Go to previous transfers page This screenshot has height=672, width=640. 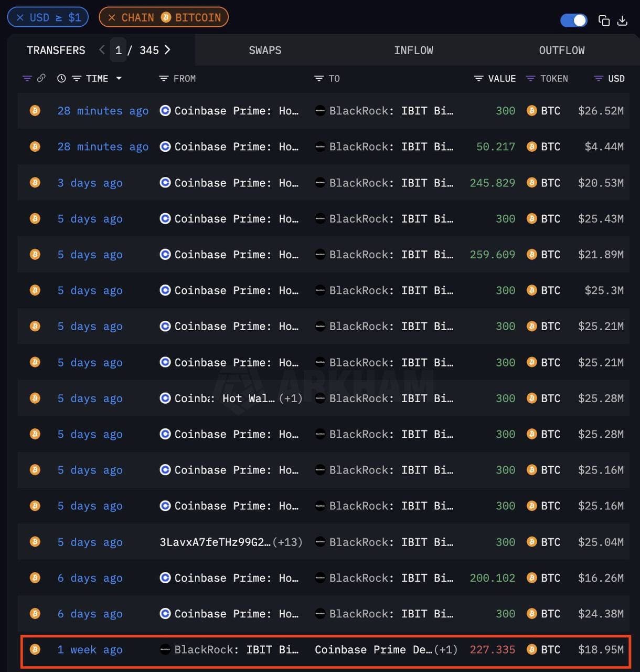102,50
